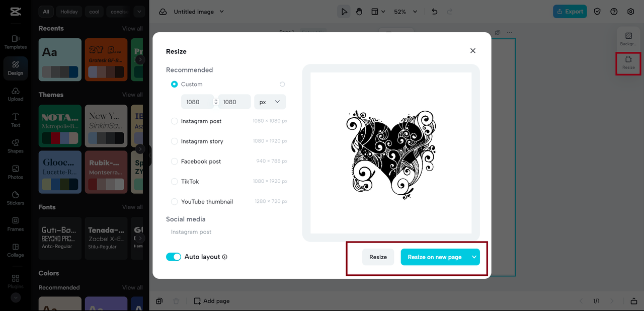Open the Stickers panel

(15, 198)
